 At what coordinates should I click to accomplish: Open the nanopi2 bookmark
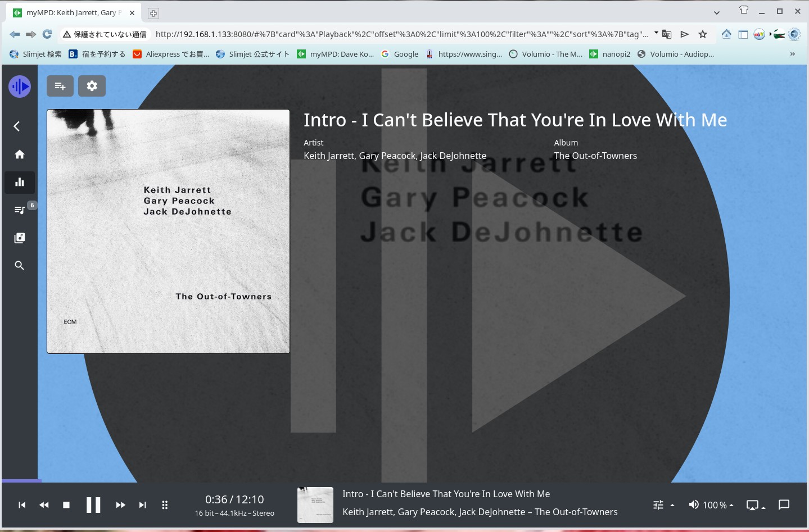pyautogui.click(x=610, y=54)
